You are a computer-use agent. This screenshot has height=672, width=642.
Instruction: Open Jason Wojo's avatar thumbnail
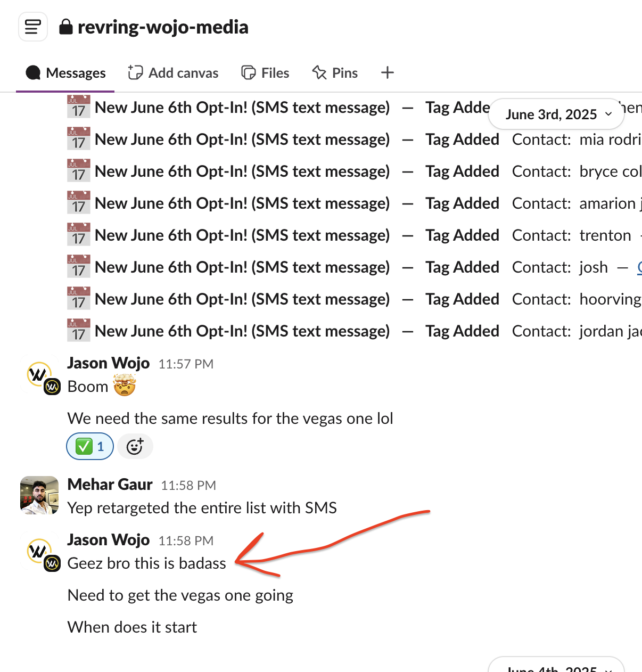tap(39, 374)
